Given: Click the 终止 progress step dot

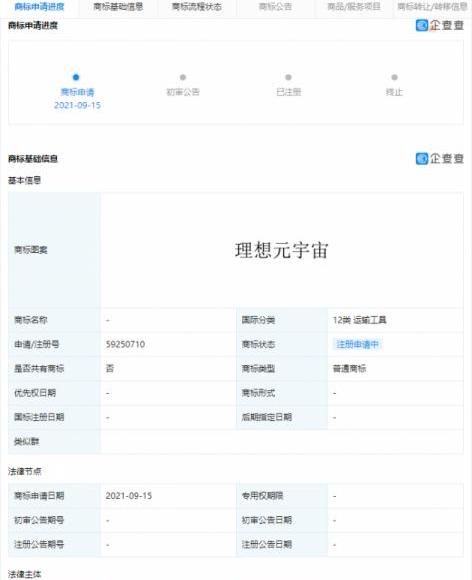Looking at the screenshot, I should pyautogui.click(x=394, y=77).
